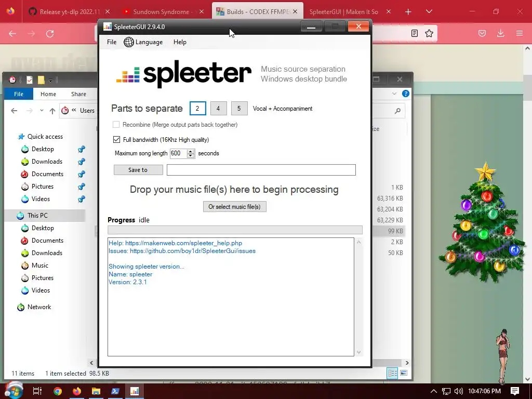Open Share tab in File Explorer
532x399 pixels.
coord(78,94)
